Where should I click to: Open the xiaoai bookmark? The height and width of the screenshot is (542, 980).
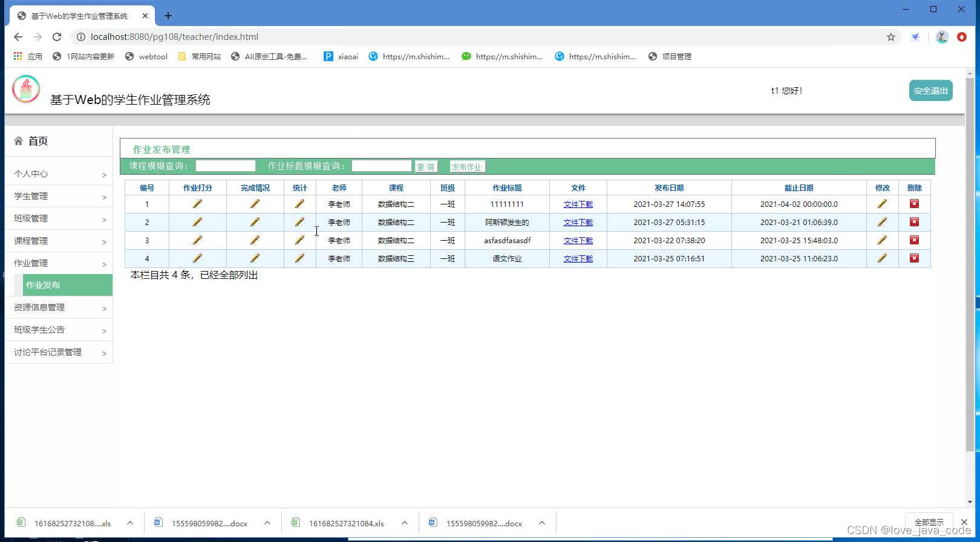point(341,56)
